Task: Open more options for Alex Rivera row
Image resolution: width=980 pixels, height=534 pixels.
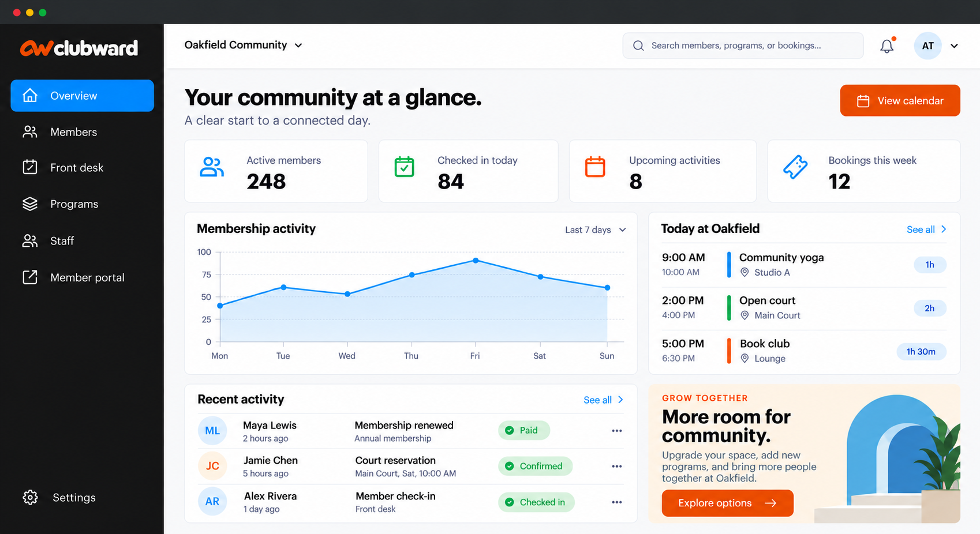Action: 617,502
